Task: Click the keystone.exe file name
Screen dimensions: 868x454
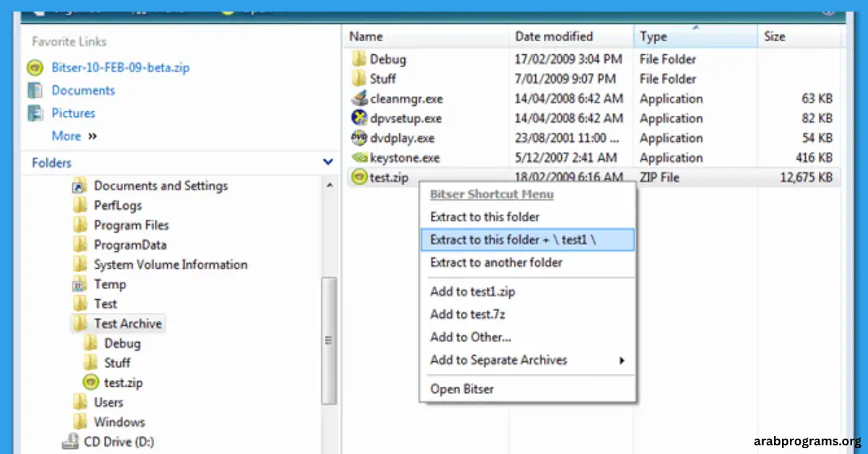Action: 405,158
